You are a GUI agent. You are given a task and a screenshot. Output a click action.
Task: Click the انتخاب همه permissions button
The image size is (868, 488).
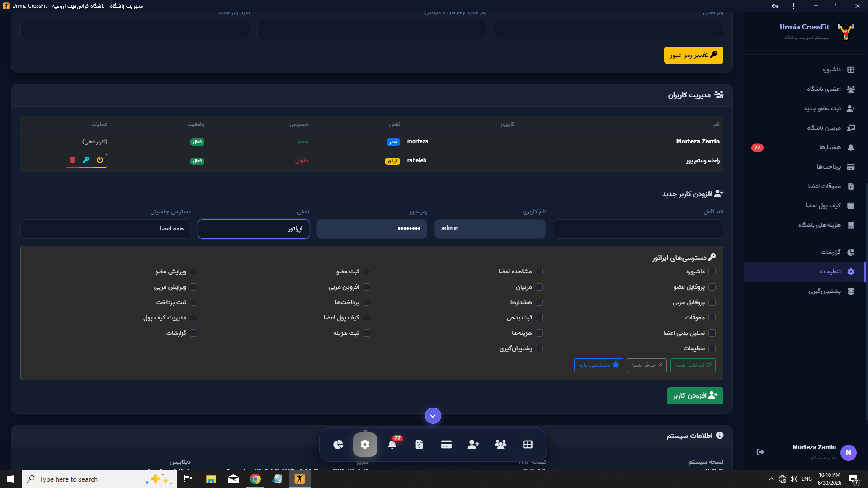point(693,365)
